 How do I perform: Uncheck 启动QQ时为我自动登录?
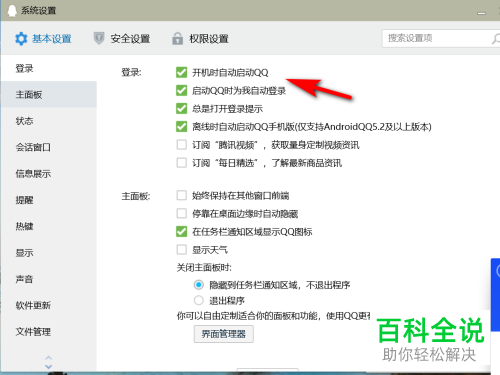tap(181, 90)
